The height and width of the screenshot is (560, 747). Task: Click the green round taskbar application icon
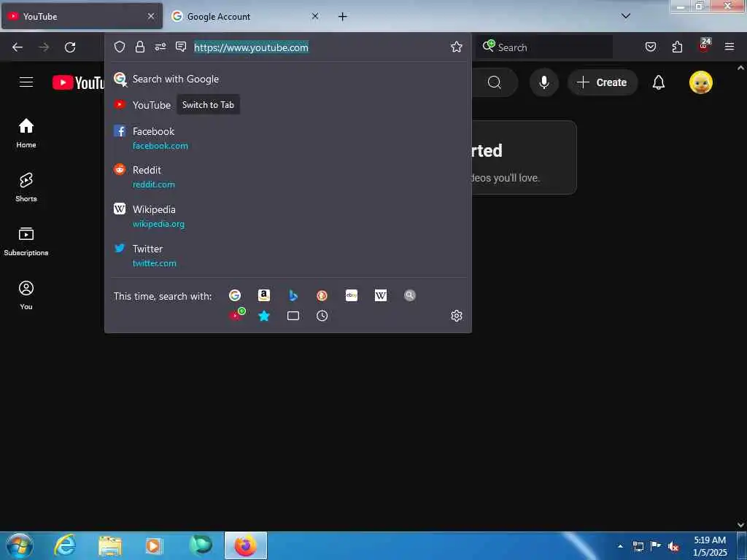pyautogui.click(x=201, y=545)
